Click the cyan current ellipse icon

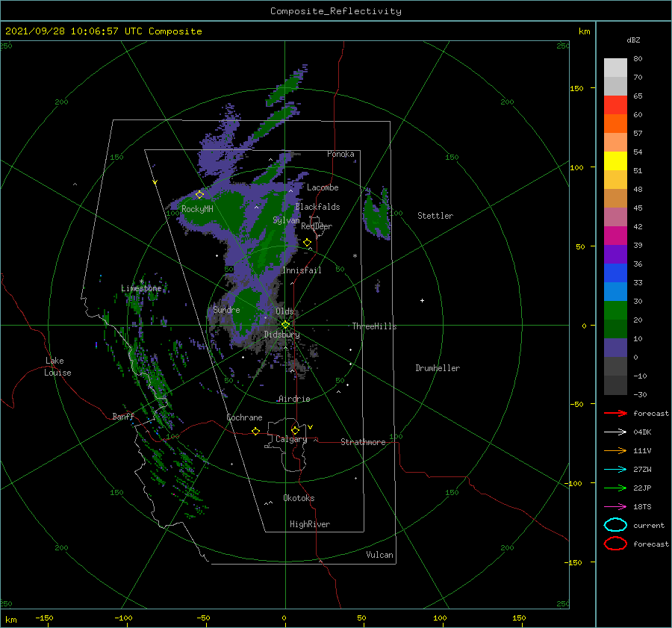coord(615,525)
